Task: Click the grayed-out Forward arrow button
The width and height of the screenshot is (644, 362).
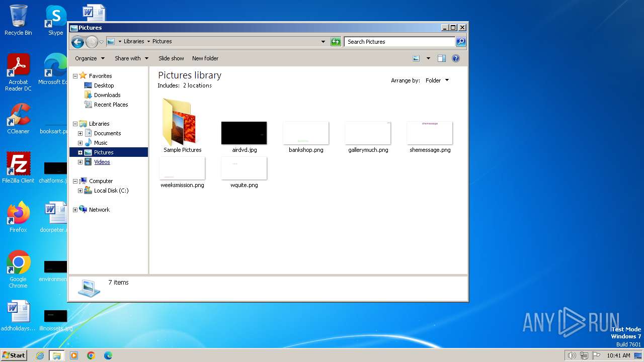Action: 92,42
